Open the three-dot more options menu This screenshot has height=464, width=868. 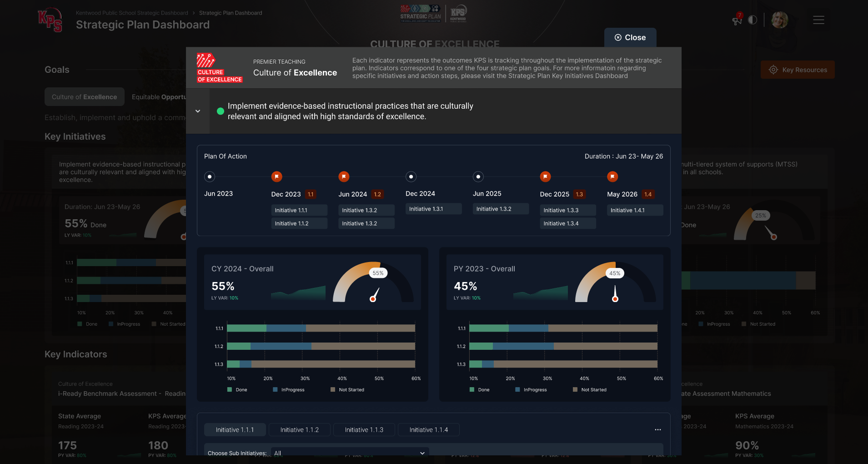click(x=658, y=430)
